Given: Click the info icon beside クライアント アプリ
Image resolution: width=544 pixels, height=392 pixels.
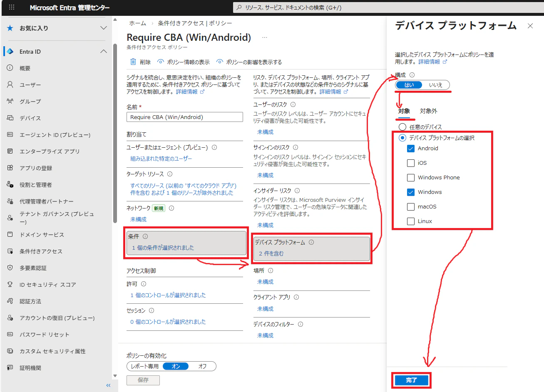Looking at the screenshot, I should click(296, 297).
